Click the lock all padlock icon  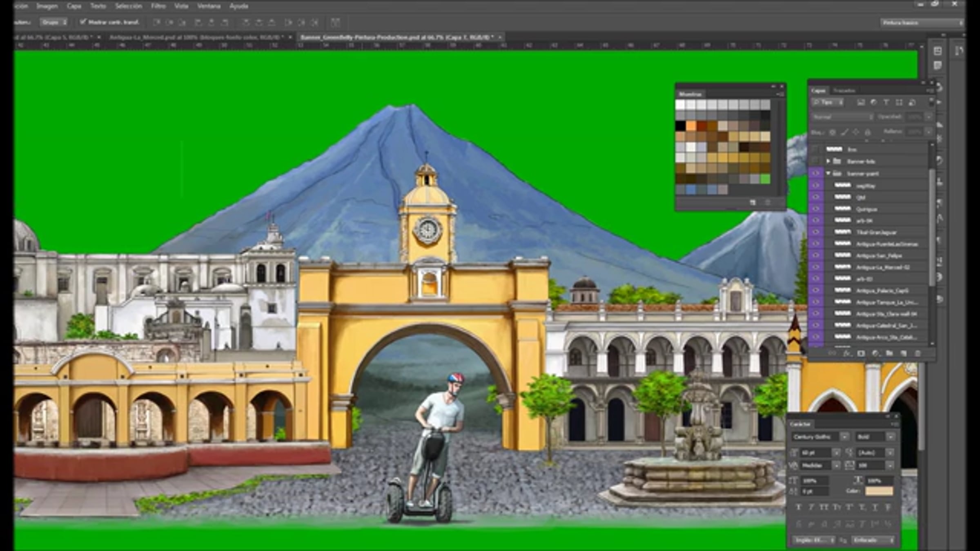coord(868,132)
